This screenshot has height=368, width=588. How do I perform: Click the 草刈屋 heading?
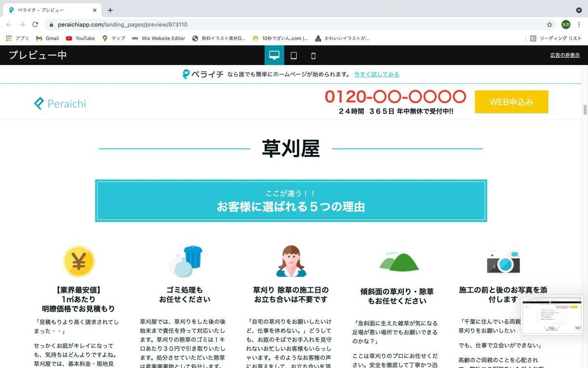[x=291, y=149]
